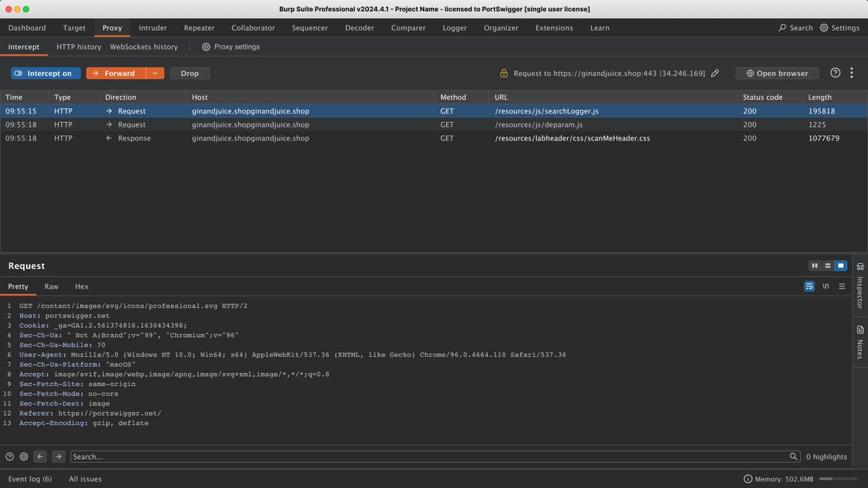Switch editor to Hex view
This screenshot has height=488, width=868.
coord(82,286)
